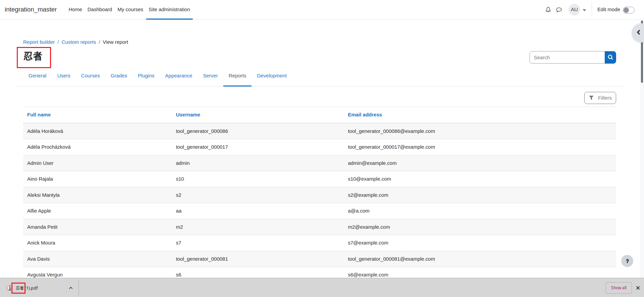The image size is (644, 297).
Task: Click the Admin User name cell
Action: 40,163
